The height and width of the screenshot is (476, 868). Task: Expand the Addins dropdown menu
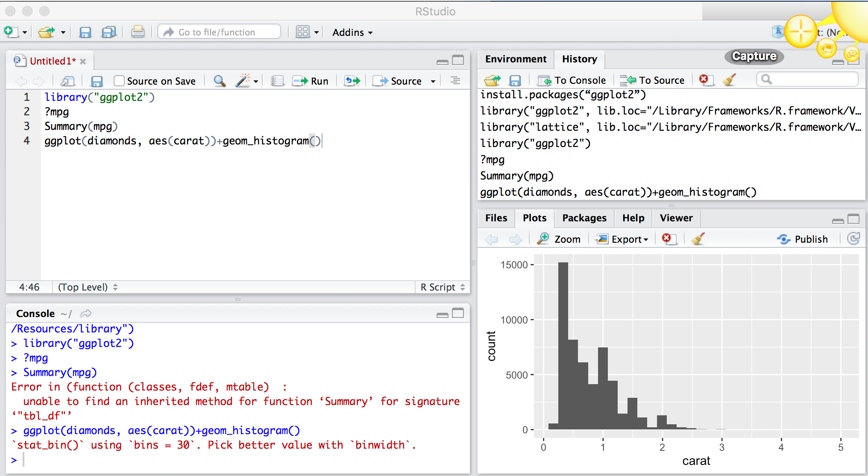[x=352, y=32]
